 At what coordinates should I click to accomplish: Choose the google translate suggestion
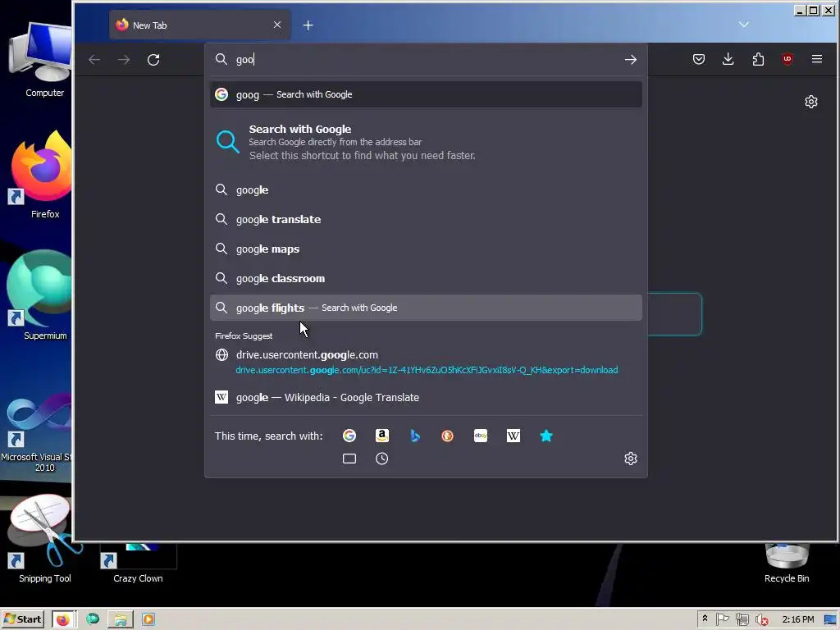(426, 219)
